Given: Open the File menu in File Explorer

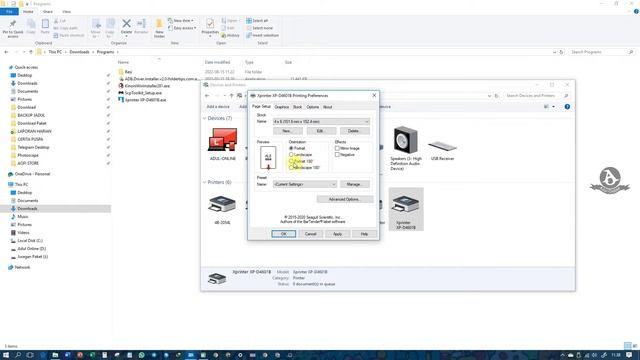Looking at the screenshot, I should pyautogui.click(x=9, y=12).
